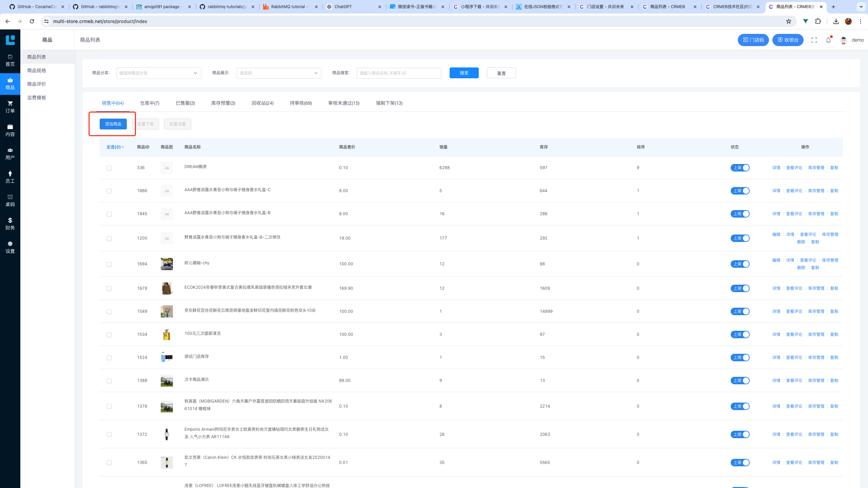Click the 搜索 search button
The image size is (868, 488).
tap(464, 73)
